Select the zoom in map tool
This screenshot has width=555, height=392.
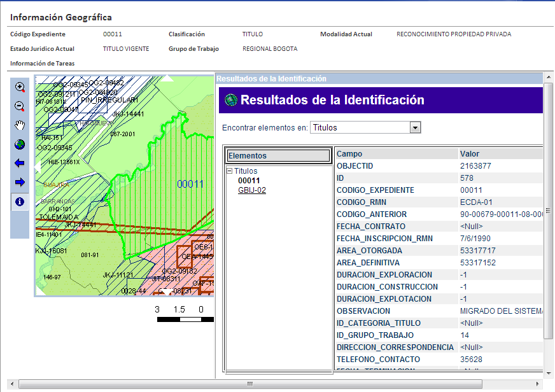[x=20, y=87]
